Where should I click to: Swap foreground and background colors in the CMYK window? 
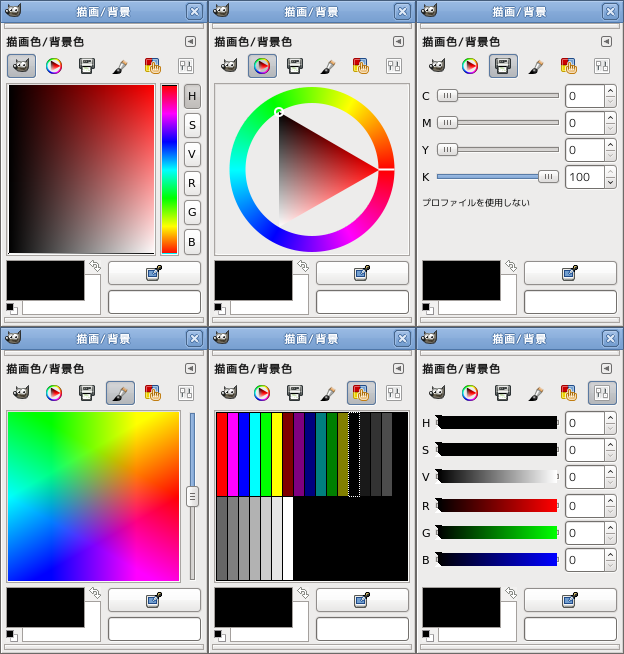511,266
